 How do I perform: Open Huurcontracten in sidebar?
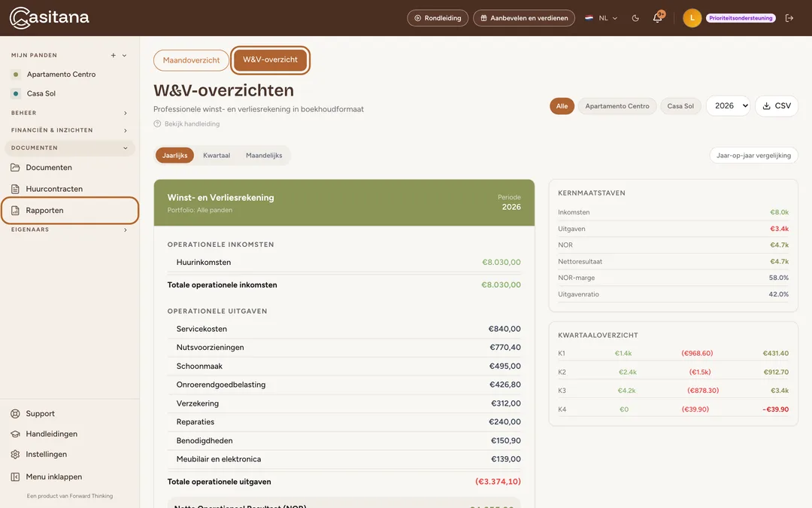point(69,189)
